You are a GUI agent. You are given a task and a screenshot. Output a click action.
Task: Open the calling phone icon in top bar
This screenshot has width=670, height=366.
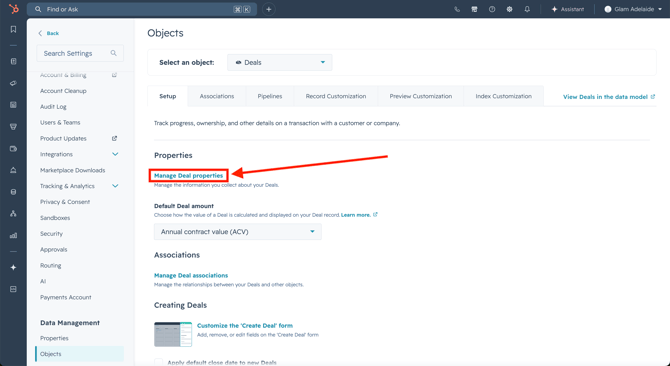point(457,9)
